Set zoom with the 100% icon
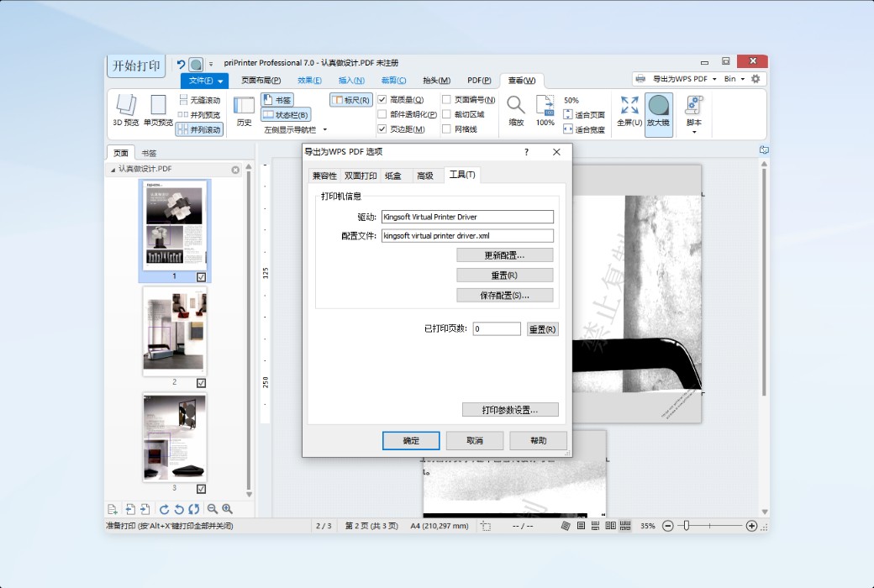The image size is (874, 588). tap(545, 110)
